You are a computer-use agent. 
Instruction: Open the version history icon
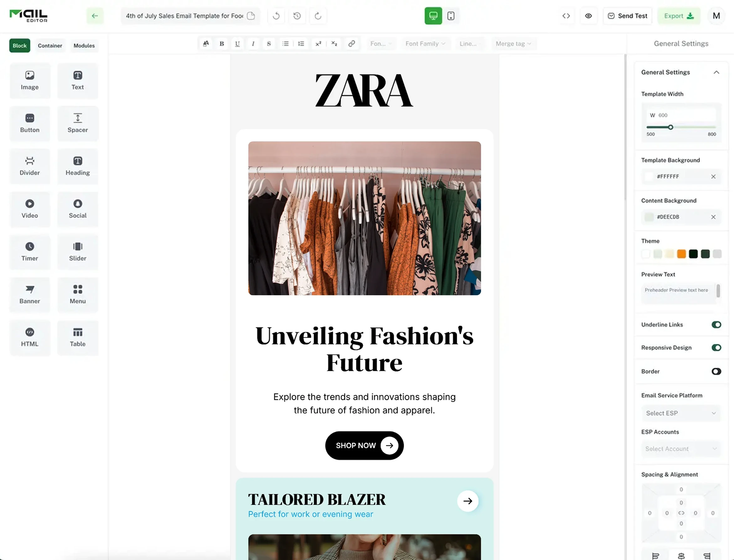(x=297, y=16)
